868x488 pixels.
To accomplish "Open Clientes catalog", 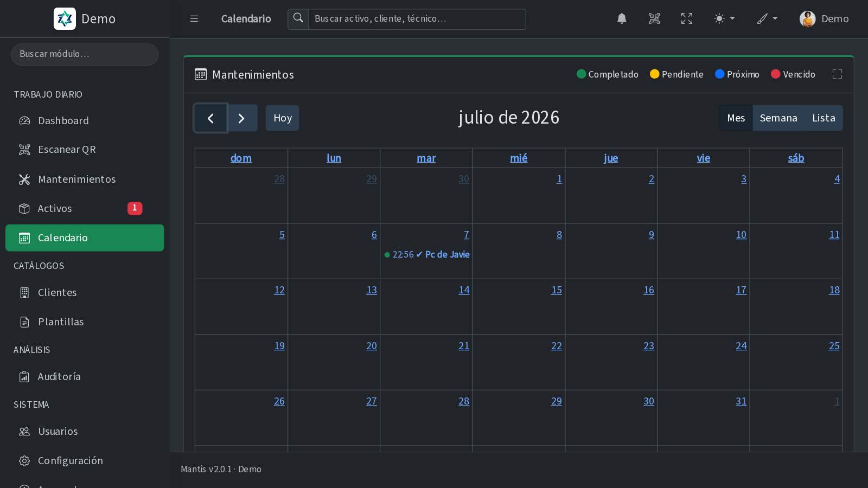I will pyautogui.click(x=85, y=292).
